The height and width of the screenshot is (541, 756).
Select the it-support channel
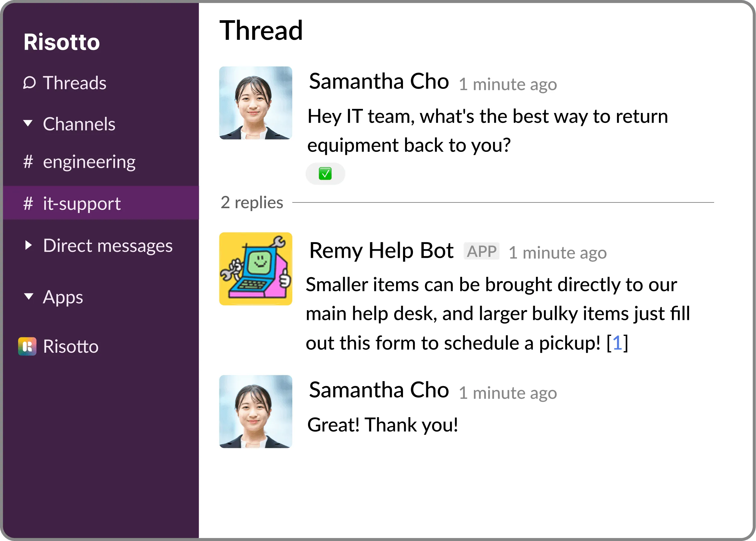click(x=82, y=203)
